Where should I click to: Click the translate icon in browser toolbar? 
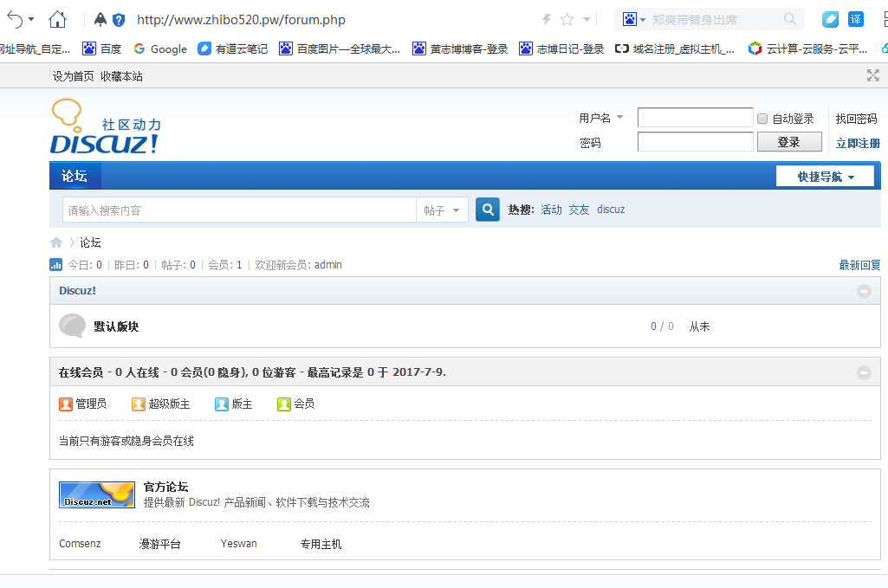[856, 19]
